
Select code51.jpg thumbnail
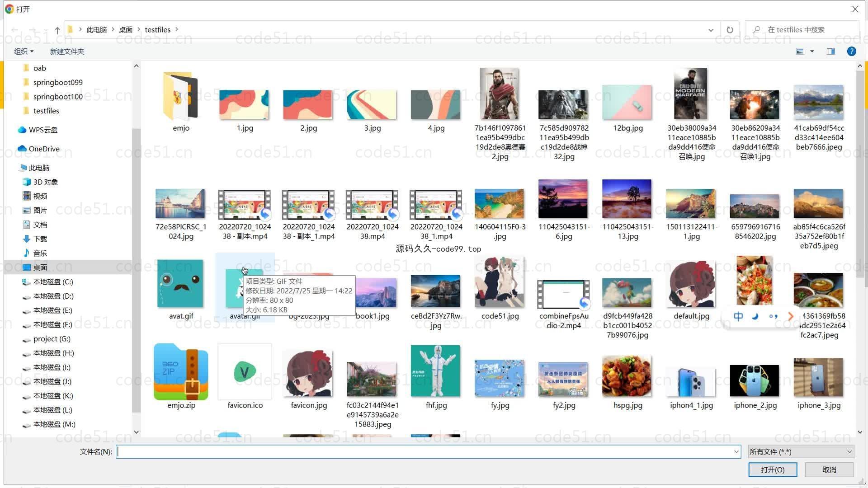[x=500, y=282]
